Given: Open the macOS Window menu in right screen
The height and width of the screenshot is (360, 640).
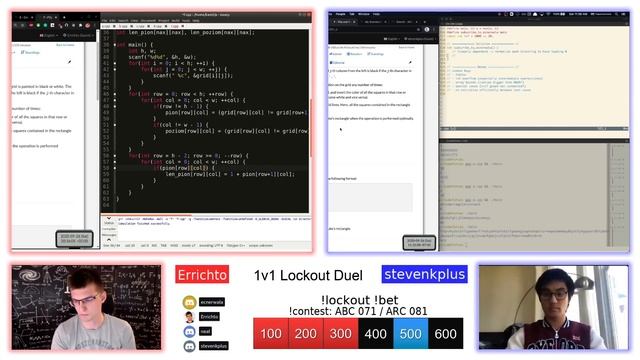Looking at the screenshot, I should click(x=364, y=14).
